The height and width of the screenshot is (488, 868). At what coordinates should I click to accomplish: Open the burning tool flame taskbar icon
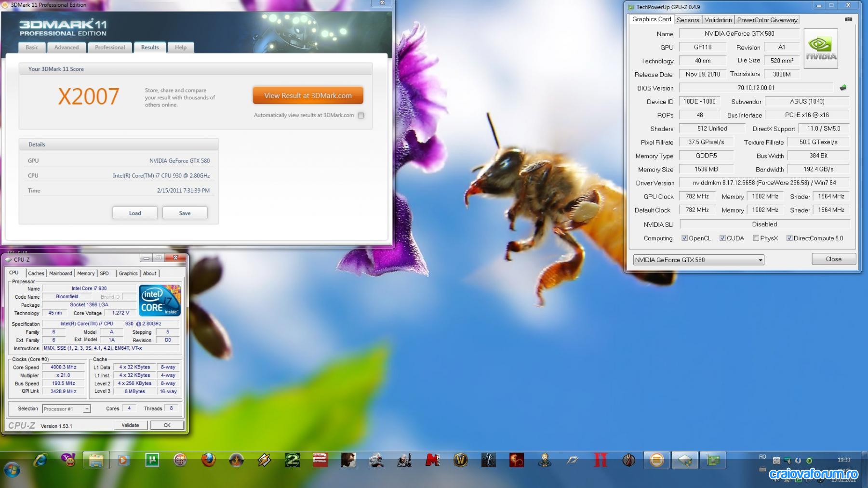pos(236,461)
